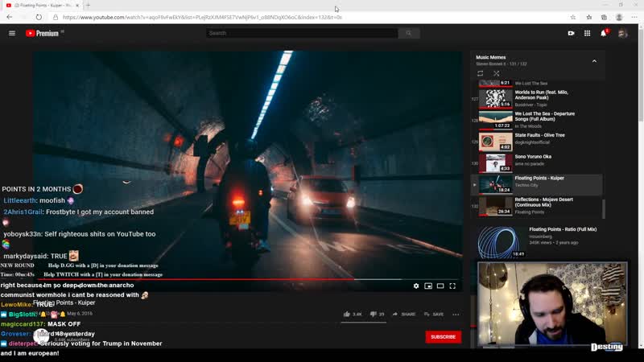Open the browser collections icon

(x=604, y=17)
